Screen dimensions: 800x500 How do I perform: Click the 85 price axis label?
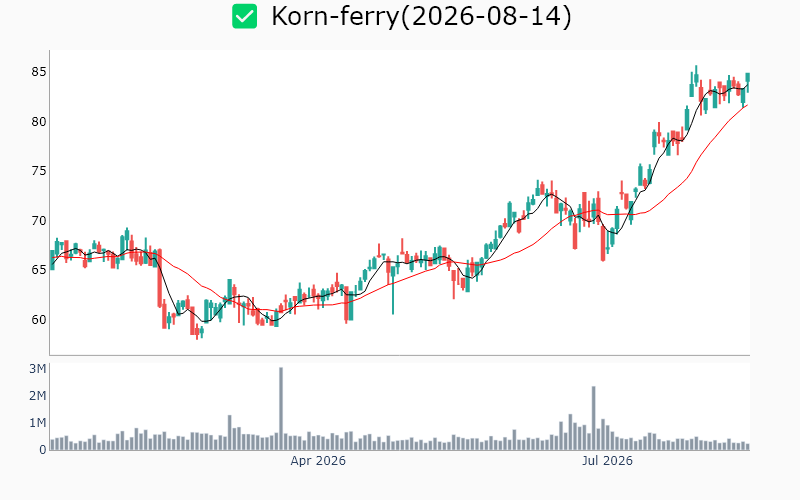point(39,72)
